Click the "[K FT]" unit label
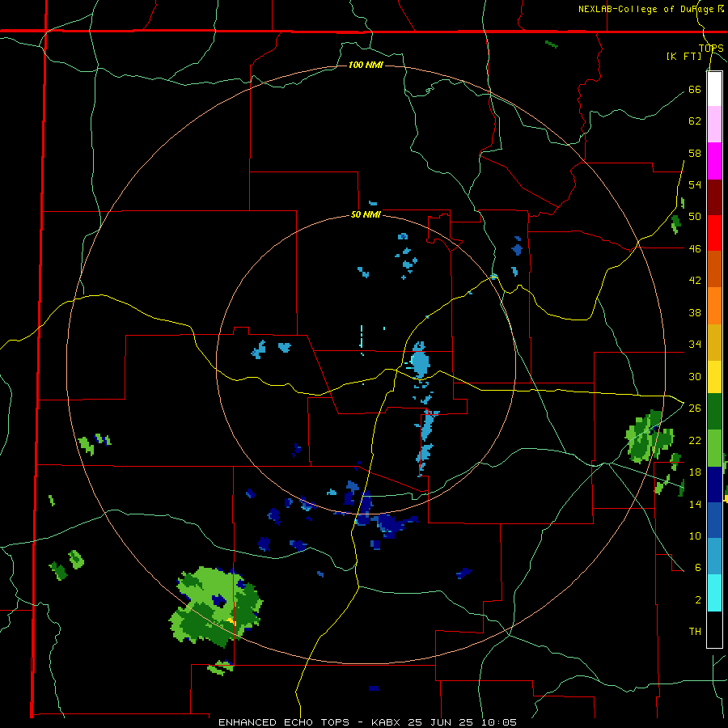This screenshot has width=728, height=728. pos(684,56)
